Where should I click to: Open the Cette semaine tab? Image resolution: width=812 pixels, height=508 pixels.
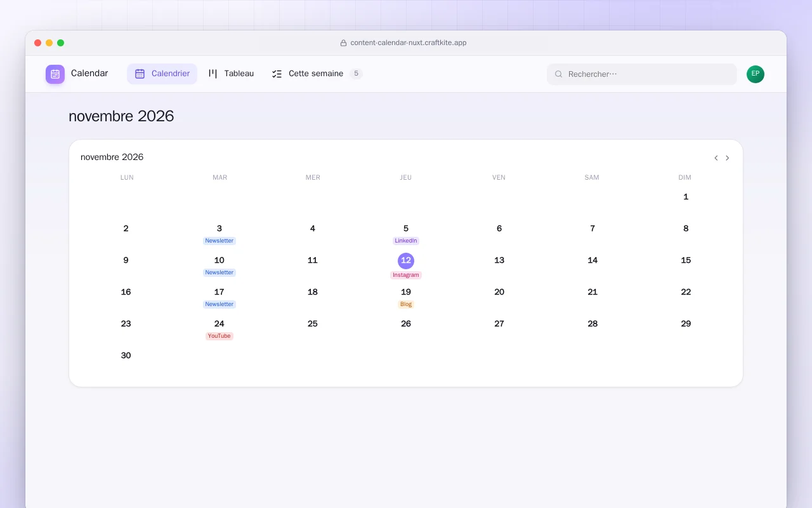[x=317, y=74]
